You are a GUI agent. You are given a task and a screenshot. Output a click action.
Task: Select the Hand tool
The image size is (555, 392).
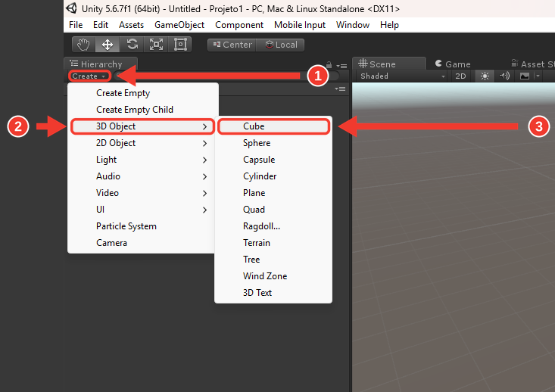(84, 45)
